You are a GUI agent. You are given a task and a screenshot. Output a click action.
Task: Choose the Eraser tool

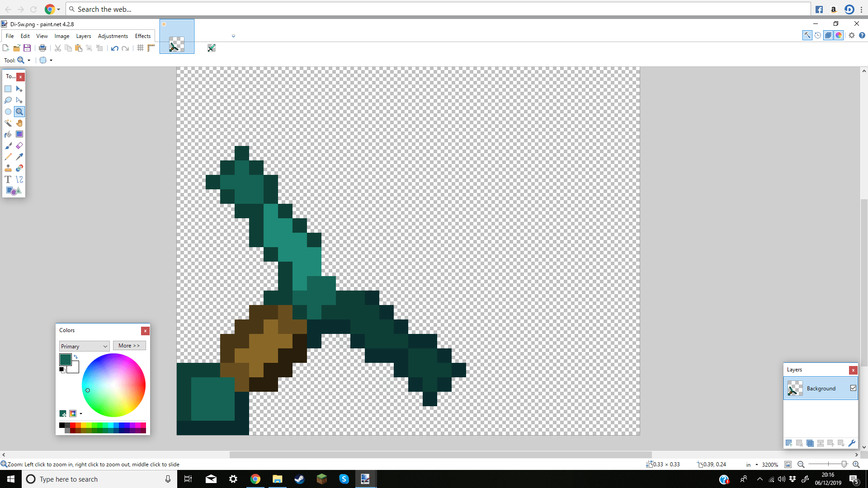pyautogui.click(x=19, y=145)
